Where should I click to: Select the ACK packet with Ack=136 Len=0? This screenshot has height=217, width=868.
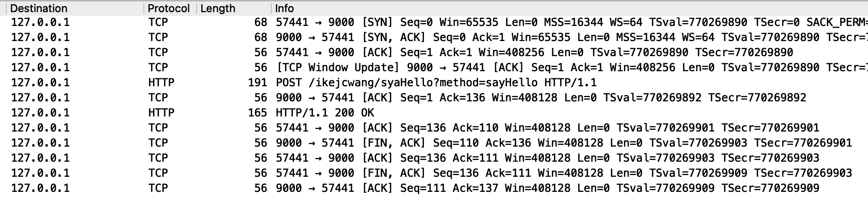(434, 98)
